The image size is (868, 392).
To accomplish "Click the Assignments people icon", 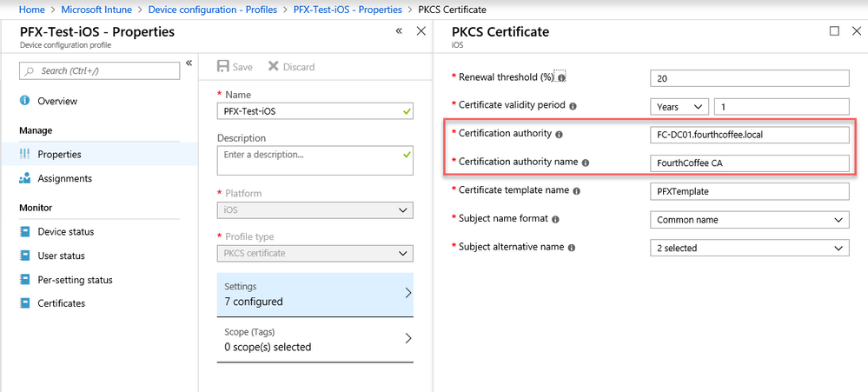I will 24,179.
